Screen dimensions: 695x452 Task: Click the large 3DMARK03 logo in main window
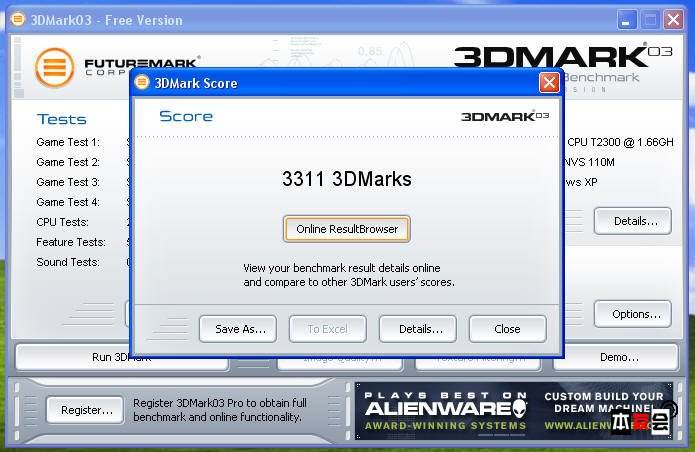[562, 55]
